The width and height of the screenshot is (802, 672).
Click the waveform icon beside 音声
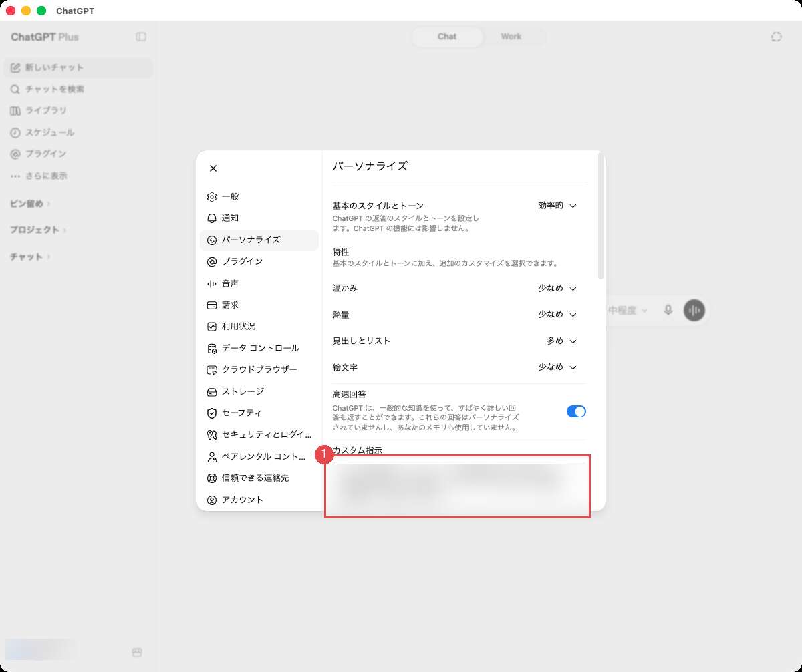(212, 283)
